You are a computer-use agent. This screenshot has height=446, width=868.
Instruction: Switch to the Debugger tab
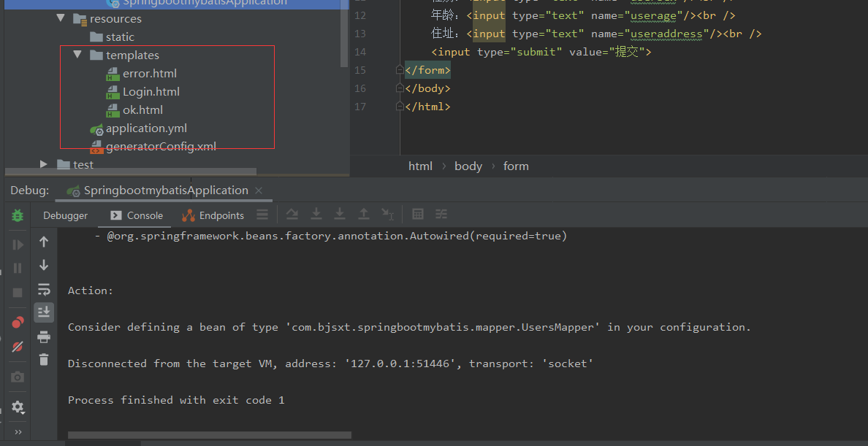pyautogui.click(x=65, y=216)
